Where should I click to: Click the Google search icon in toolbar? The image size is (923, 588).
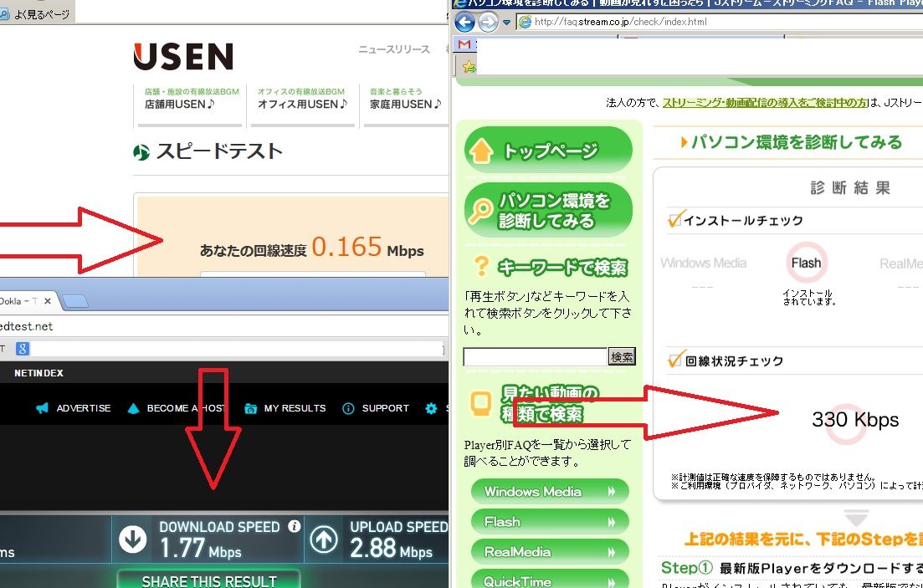[23, 349]
